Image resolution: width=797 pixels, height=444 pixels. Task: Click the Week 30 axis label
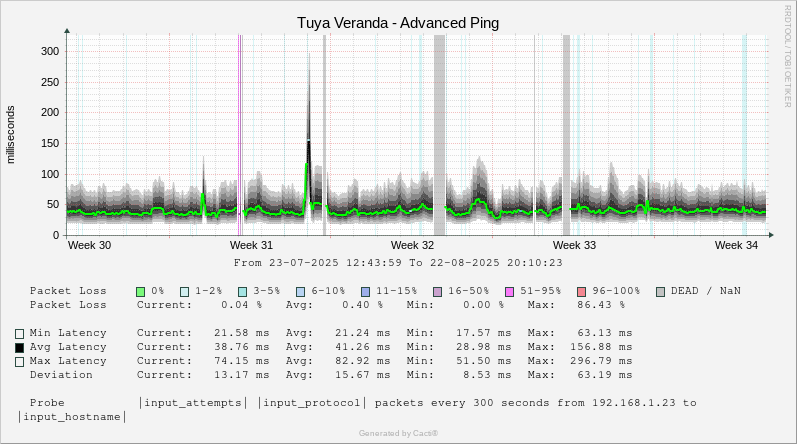[x=89, y=245]
